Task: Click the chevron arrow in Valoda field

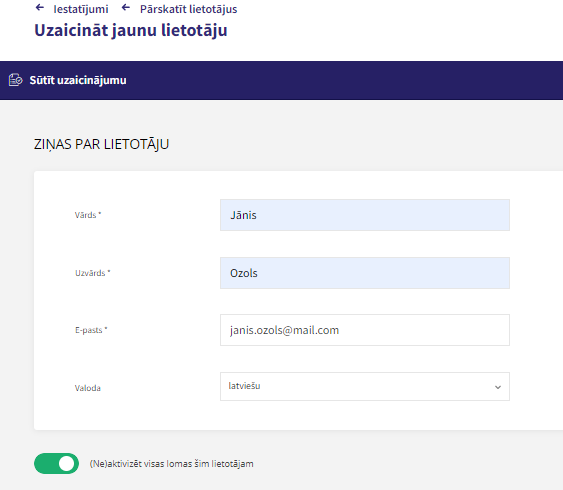Action: 498,387
